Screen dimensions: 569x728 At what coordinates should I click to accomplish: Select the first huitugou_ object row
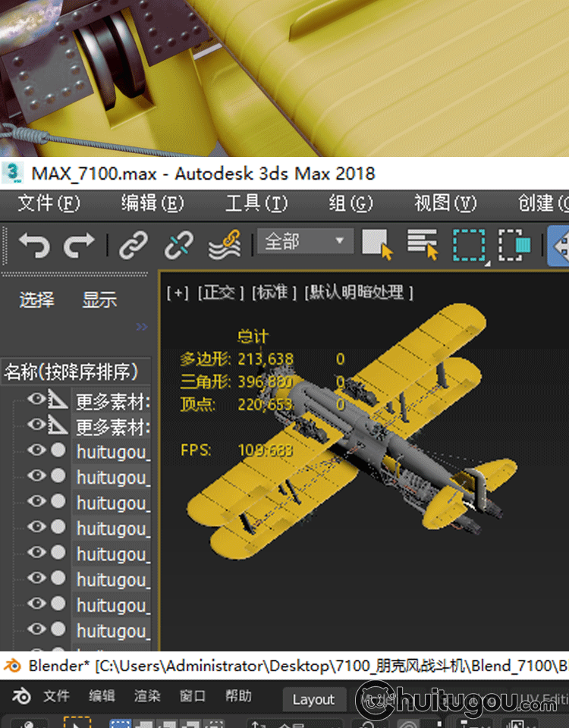point(113,452)
